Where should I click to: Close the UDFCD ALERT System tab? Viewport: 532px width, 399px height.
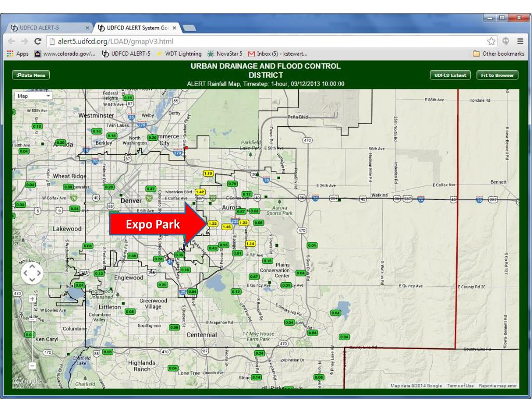(x=175, y=28)
